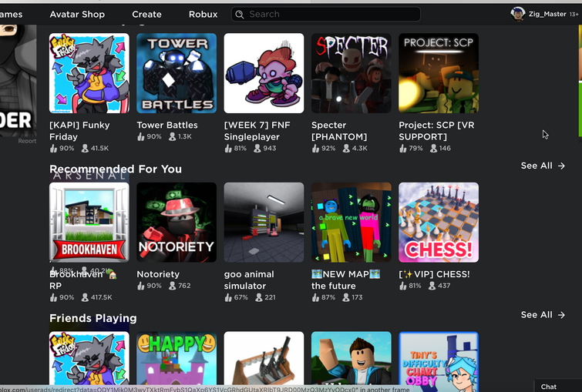This screenshot has height=392, width=582.
Task: Open the CHESS! game thumbnail
Action: click(439, 222)
